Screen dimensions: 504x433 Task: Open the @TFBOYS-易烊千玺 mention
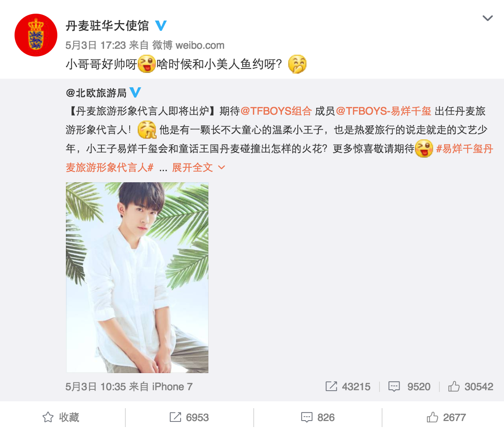tap(383, 111)
